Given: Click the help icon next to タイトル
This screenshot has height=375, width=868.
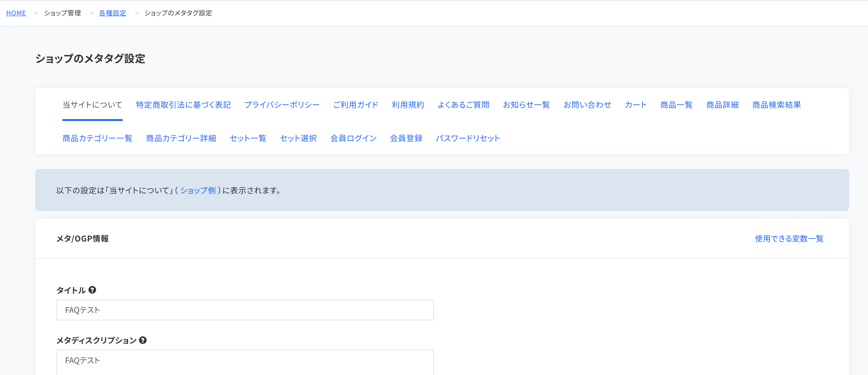Looking at the screenshot, I should (x=92, y=290).
